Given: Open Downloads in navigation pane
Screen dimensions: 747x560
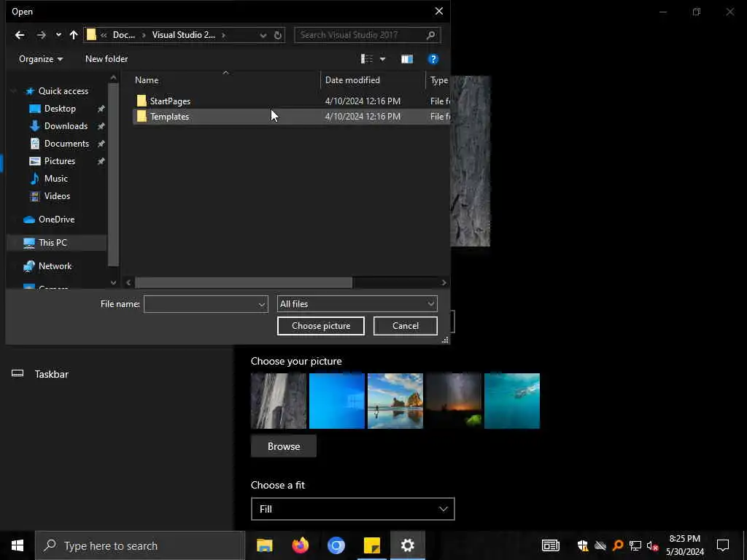Looking at the screenshot, I should point(66,126).
